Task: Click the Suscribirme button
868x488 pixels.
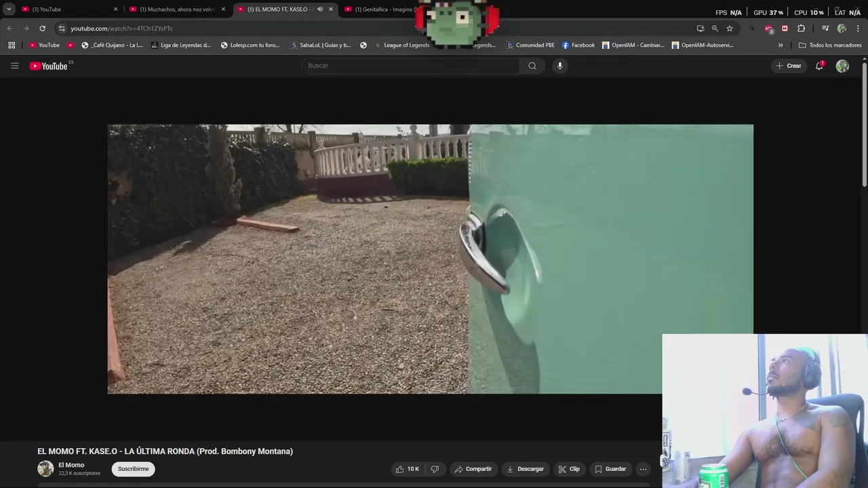Action: pyautogui.click(x=134, y=469)
